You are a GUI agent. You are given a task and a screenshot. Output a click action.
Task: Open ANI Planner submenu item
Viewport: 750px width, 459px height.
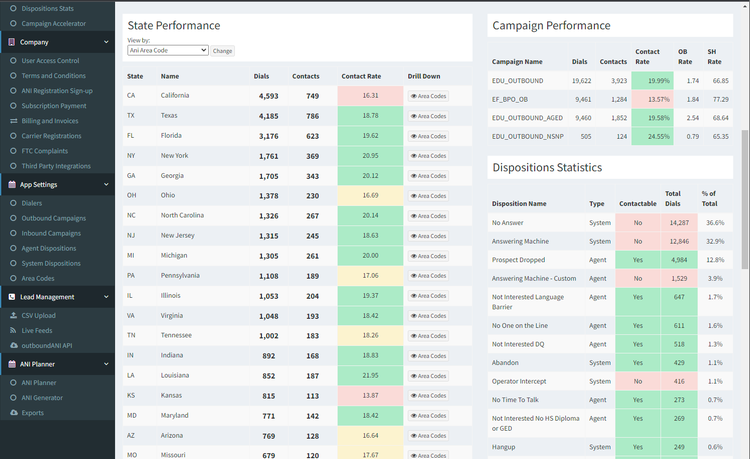pyautogui.click(x=39, y=382)
